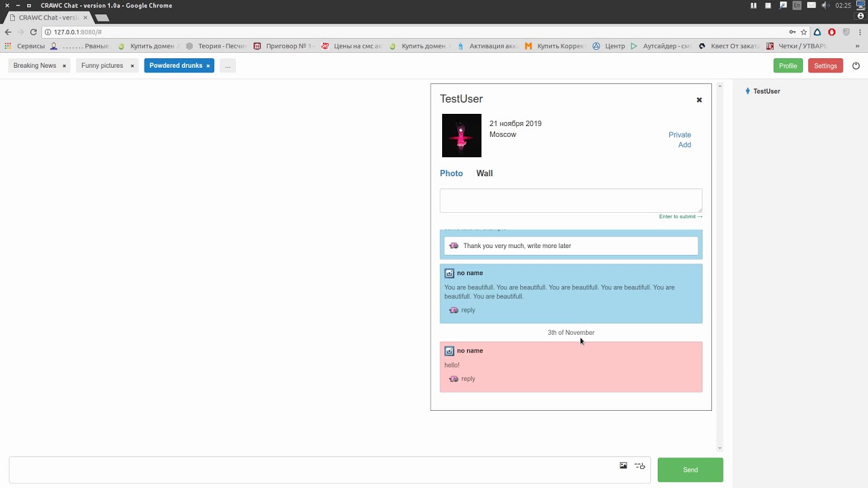This screenshot has height=488, width=868.
Task: Bookmark page with the star icon
Action: (x=804, y=32)
